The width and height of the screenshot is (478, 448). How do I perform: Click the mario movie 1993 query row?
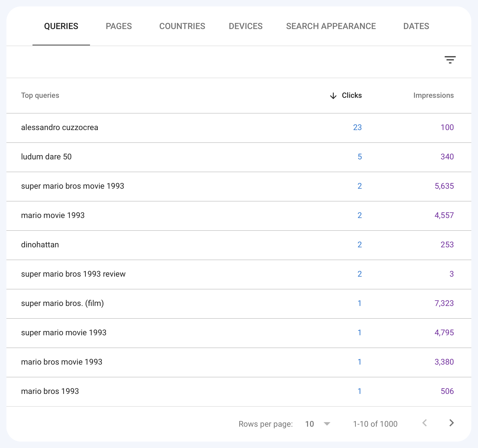point(53,215)
